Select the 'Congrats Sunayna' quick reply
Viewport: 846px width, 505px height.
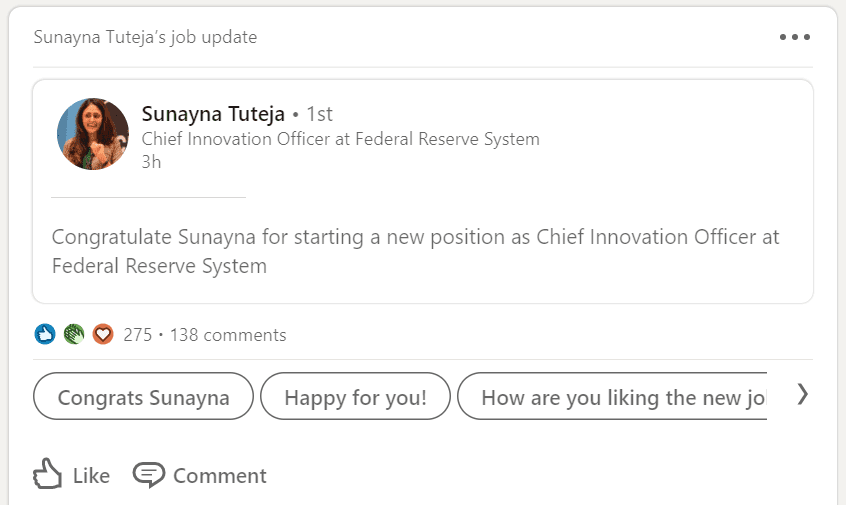[143, 397]
